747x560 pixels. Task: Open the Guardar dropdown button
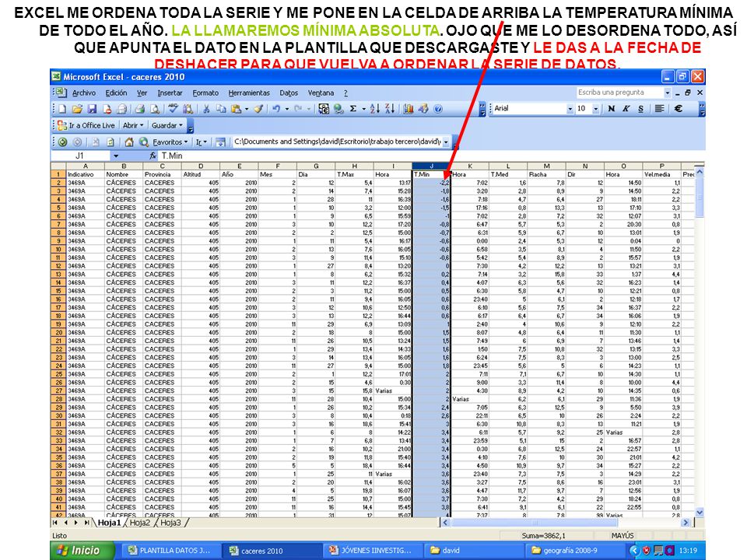[x=167, y=125]
